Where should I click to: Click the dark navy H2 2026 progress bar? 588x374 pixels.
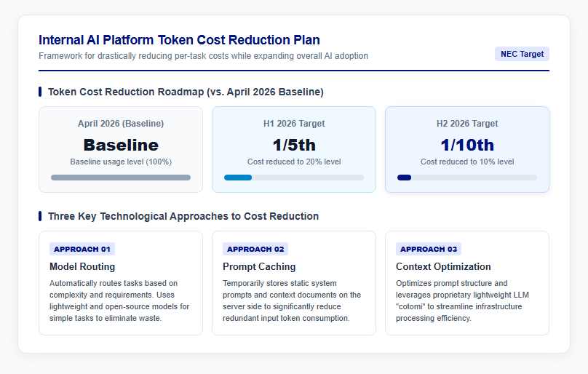(405, 178)
